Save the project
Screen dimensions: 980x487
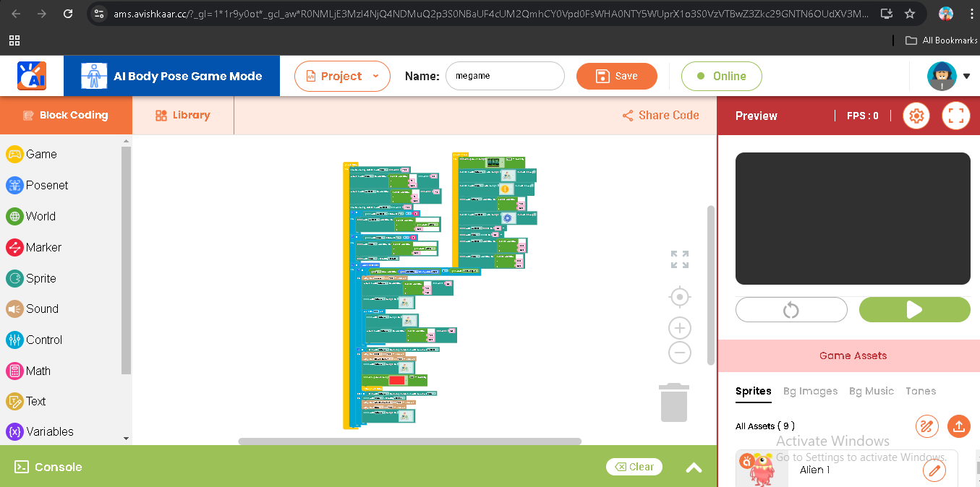pyautogui.click(x=617, y=76)
